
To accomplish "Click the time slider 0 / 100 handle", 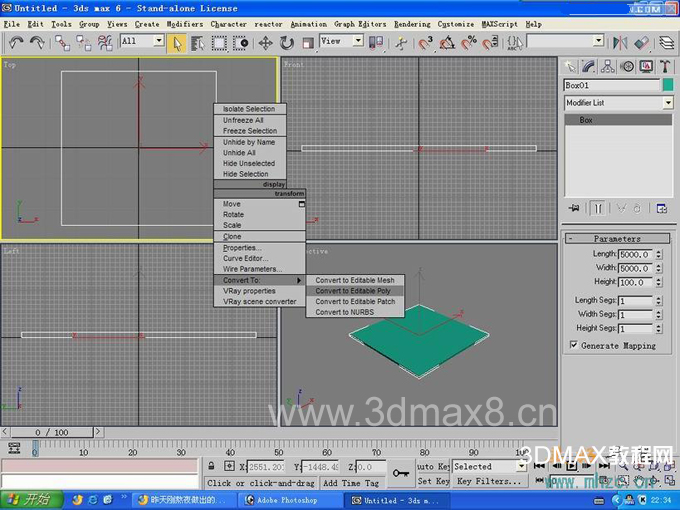I will pyautogui.click(x=52, y=432).
